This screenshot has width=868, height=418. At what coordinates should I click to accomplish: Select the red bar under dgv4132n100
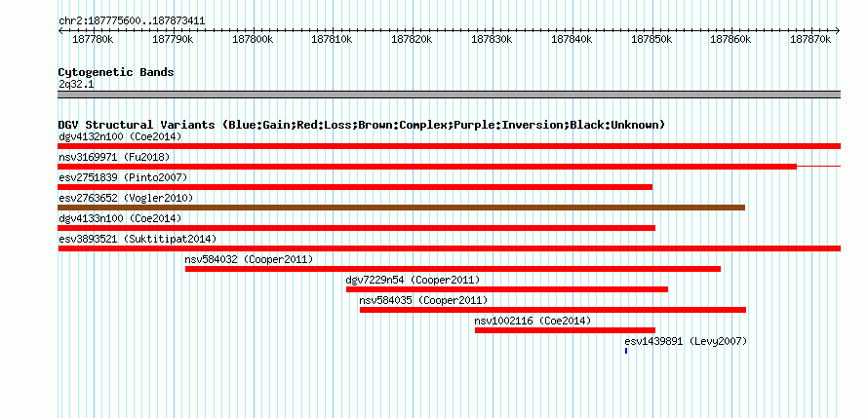click(x=449, y=146)
